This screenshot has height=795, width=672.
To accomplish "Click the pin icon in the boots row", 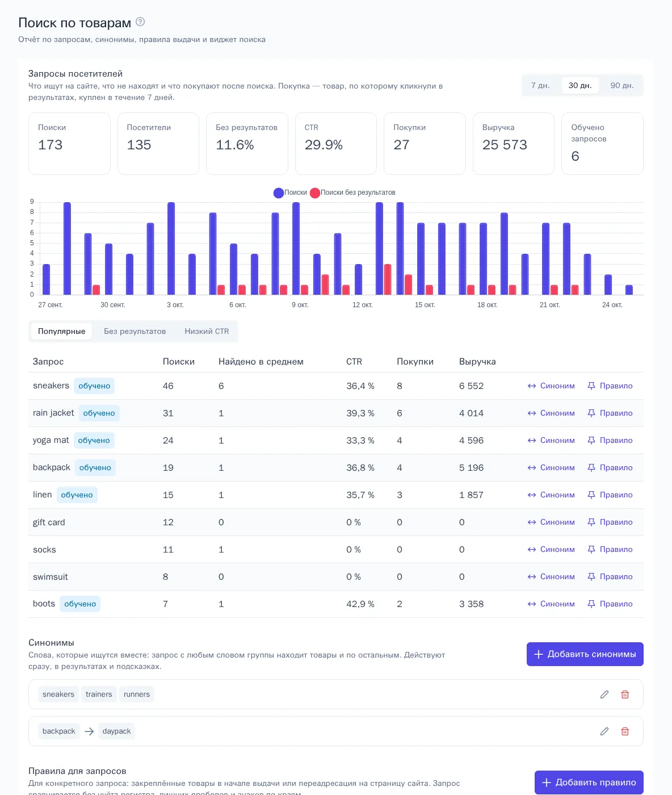I will click(x=591, y=604).
